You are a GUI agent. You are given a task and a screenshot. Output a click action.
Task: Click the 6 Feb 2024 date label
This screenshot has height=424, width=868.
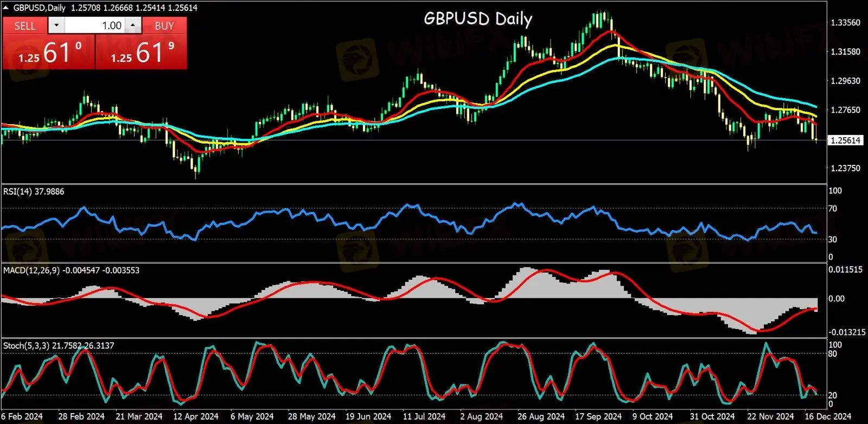coord(22,416)
